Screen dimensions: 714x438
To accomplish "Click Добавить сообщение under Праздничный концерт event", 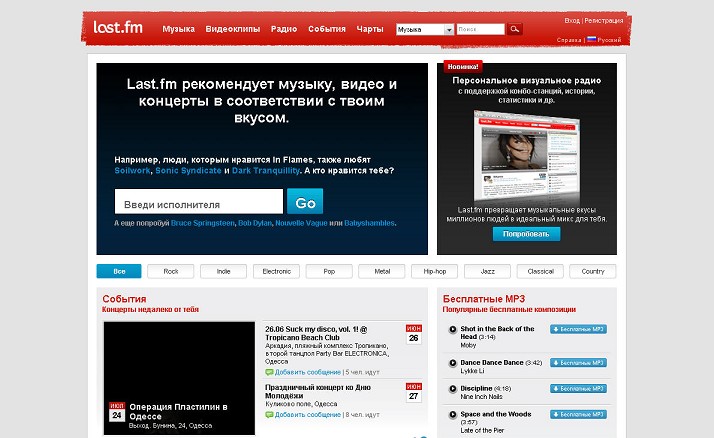I will click(308, 415).
